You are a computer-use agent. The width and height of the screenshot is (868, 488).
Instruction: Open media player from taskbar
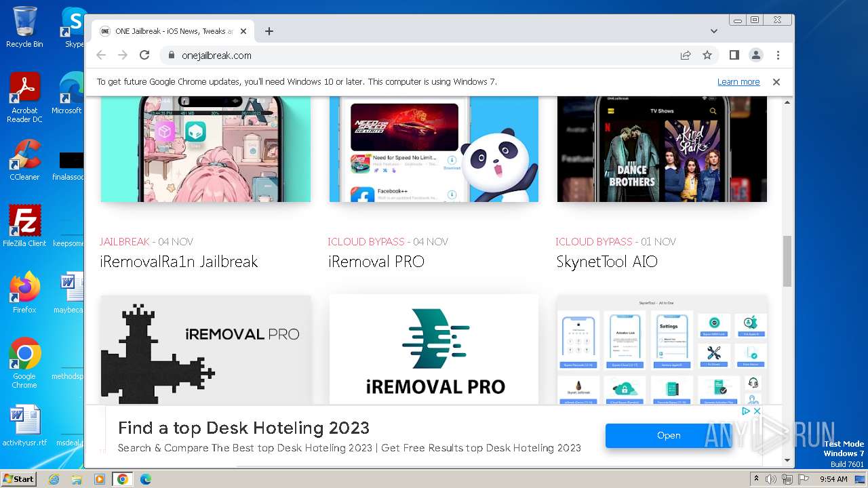[100, 479]
